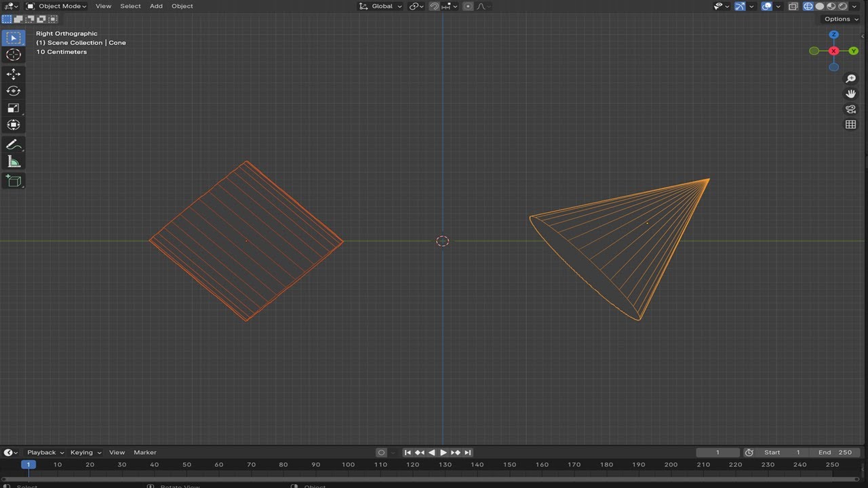
Task: Open the View menu in viewport header
Action: click(103, 6)
